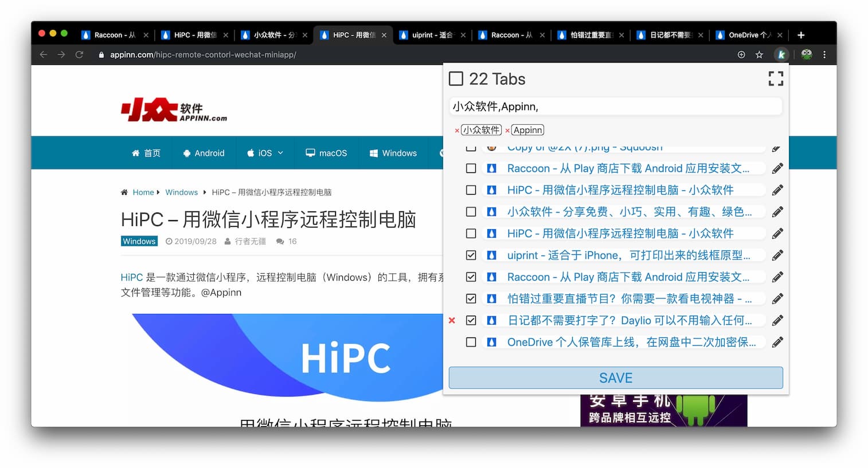Click pencil icon beside 日记都不需要打字了 row
This screenshot has width=868, height=468.
777,320
